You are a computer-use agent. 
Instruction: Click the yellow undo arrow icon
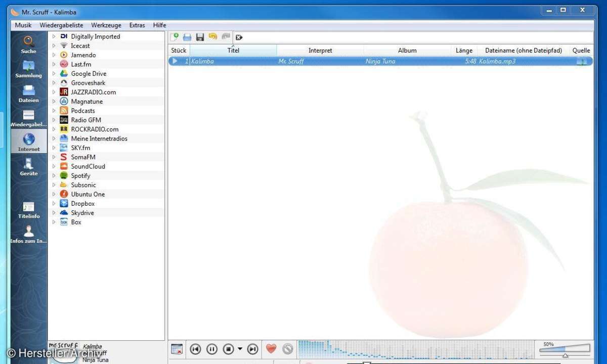pyautogui.click(x=213, y=37)
